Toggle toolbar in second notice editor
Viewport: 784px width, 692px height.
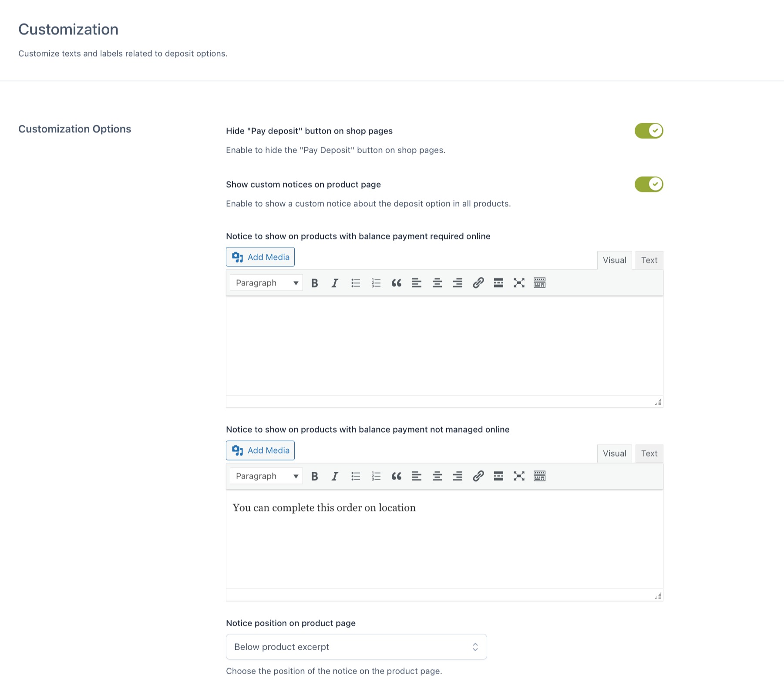coord(539,477)
